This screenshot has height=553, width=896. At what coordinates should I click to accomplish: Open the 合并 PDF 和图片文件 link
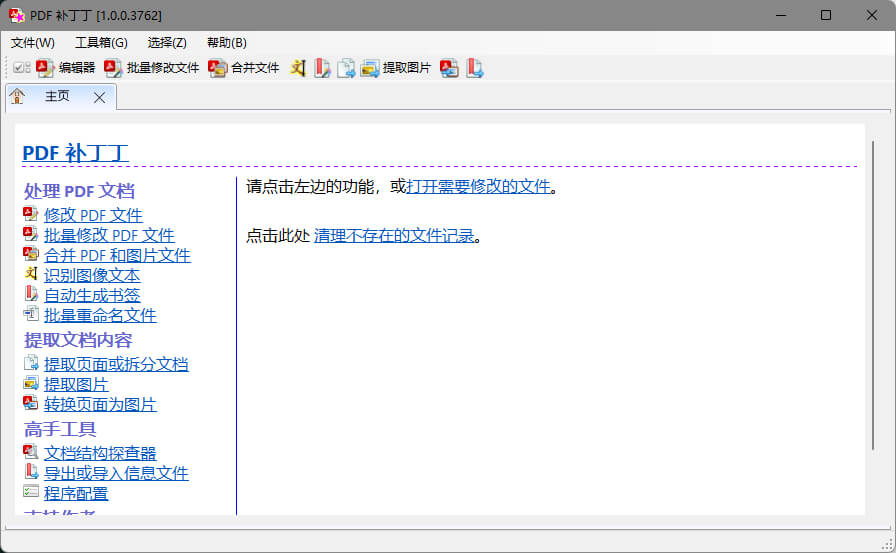click(x=117, y=255)
